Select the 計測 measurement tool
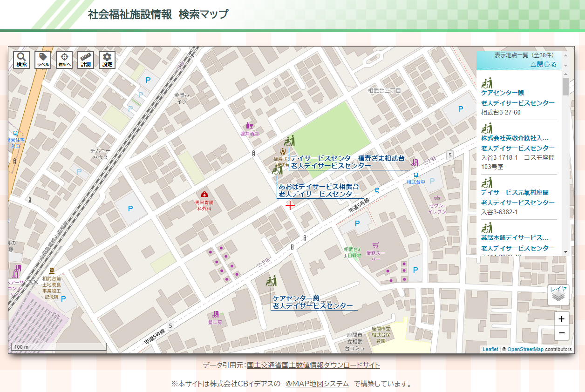Image resolution: width=585 pixels, height=392 pixels. pos(86,60)
